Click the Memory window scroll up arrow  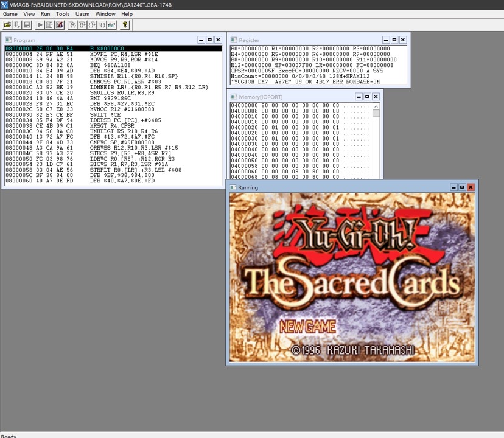[x=376, y=106]
